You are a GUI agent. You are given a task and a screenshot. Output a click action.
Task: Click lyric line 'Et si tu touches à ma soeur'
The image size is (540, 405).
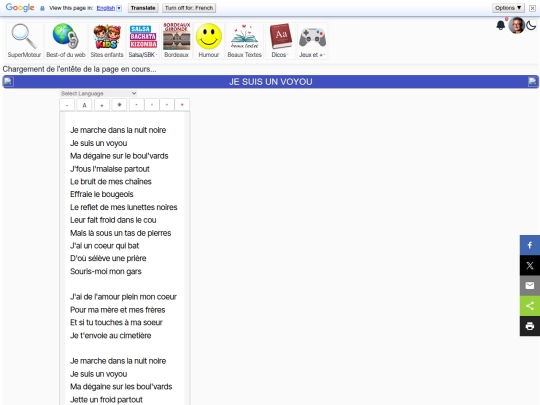tap(116, 323)
